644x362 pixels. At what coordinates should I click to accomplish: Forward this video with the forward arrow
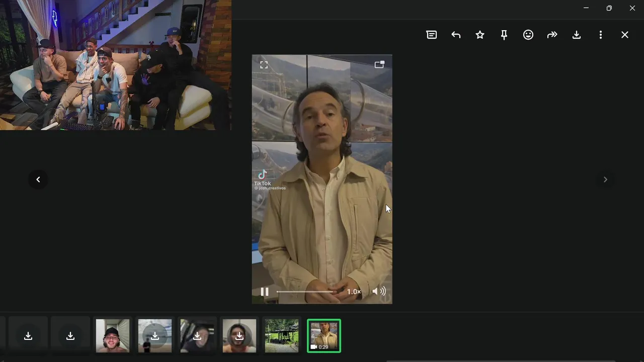pyautogui.click(x=552, y=35)
